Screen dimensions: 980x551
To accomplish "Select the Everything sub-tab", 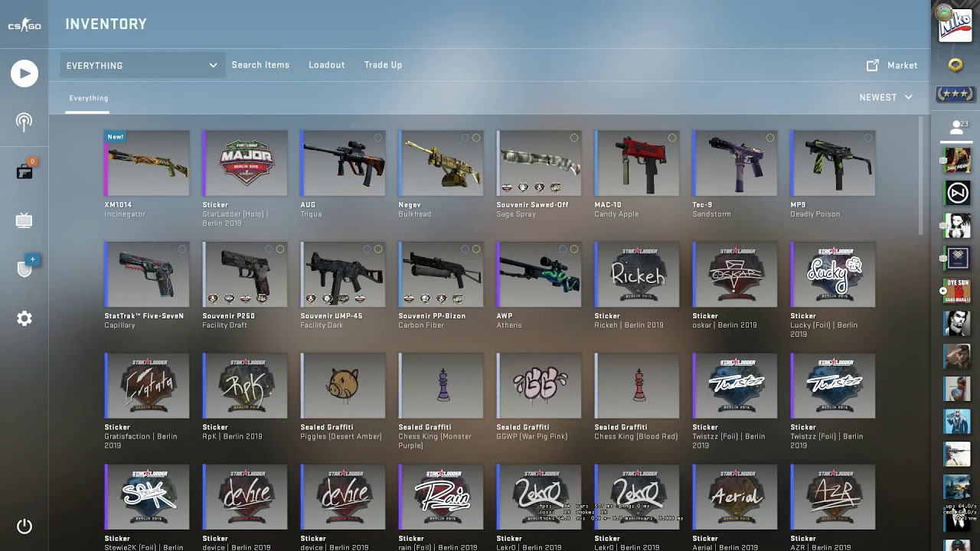I will pyautogui.click(x=88, y=98).
